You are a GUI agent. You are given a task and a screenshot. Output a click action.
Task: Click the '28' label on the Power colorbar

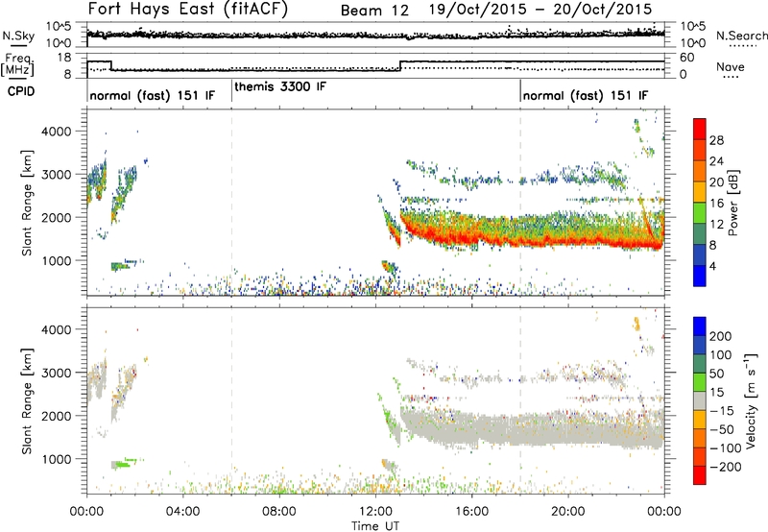point(716,140)
